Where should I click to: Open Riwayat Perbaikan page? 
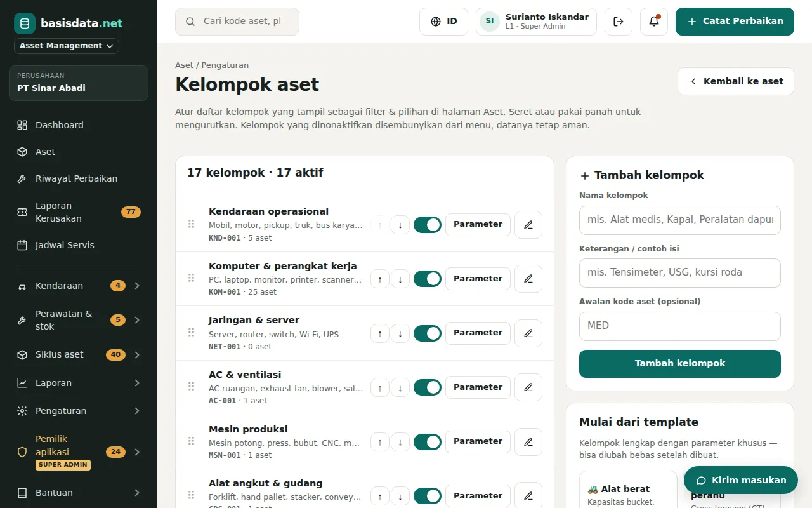point(79,178)
